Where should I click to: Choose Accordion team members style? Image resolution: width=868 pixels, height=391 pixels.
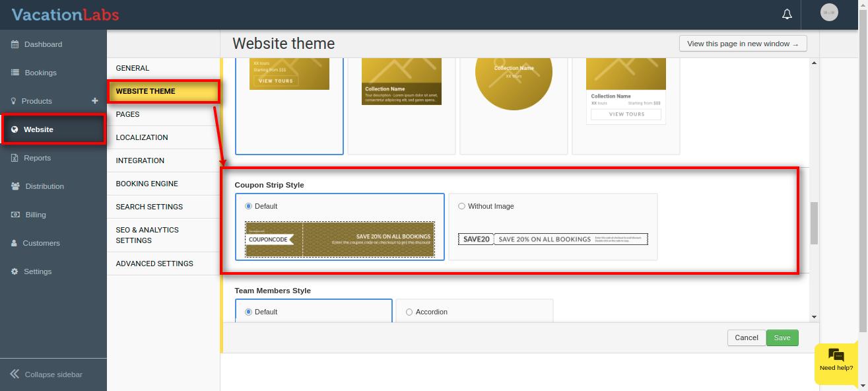(x=409, y=312)
